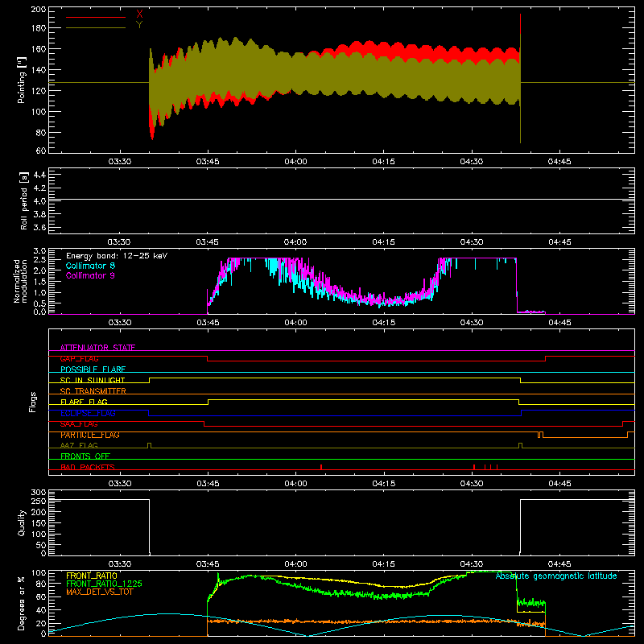Click the Flags axis title
Image resolution: width=644 pixels, height=644 pixels.
[x=32, y=402]
